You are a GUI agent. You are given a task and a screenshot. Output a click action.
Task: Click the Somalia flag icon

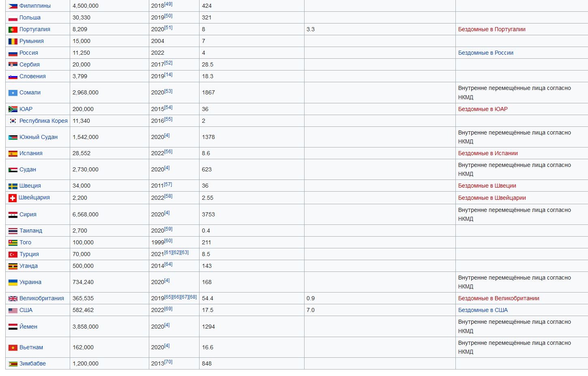13,93
